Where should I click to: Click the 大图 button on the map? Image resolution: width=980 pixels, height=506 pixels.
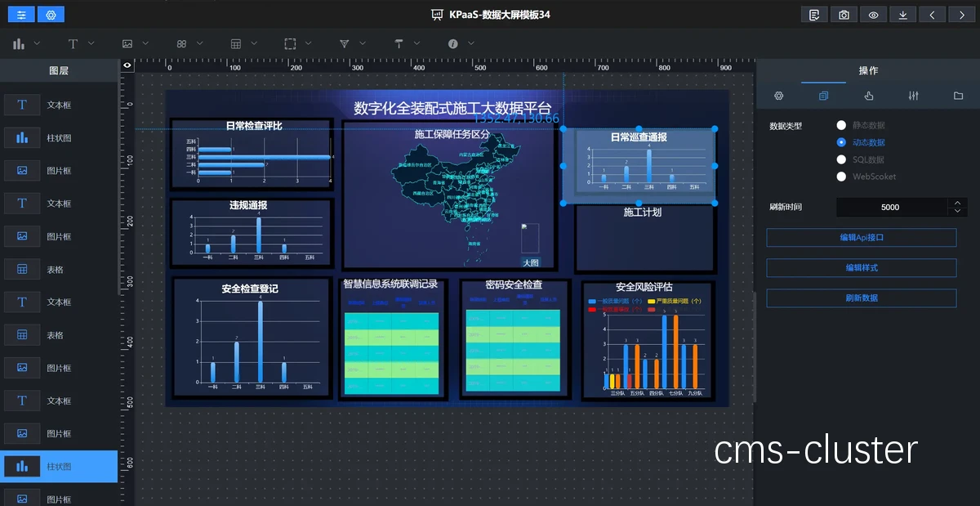coord(531,263)
